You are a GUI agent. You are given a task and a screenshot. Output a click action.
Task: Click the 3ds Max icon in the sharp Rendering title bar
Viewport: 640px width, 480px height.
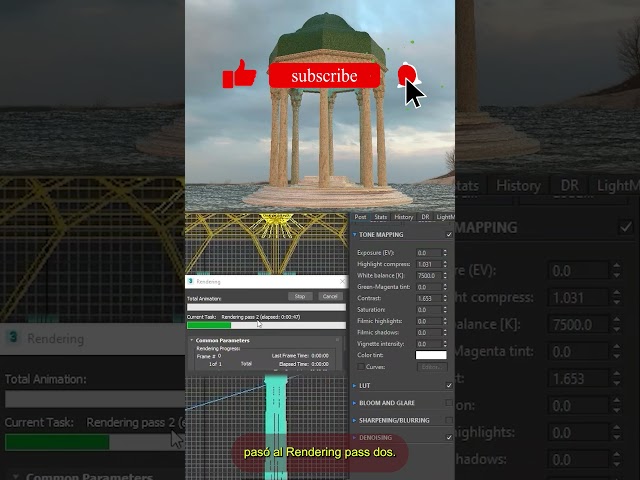(x=190, y=281)
